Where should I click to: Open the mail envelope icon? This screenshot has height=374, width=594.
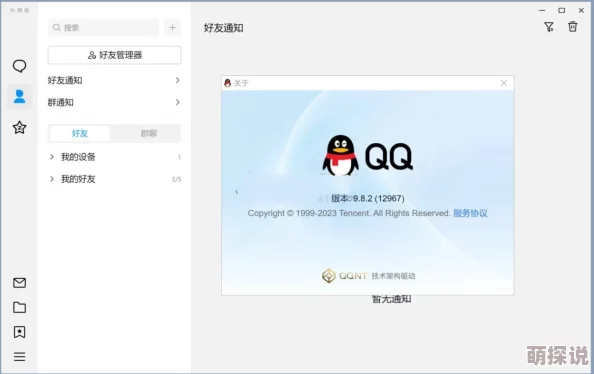coord(19,283)
